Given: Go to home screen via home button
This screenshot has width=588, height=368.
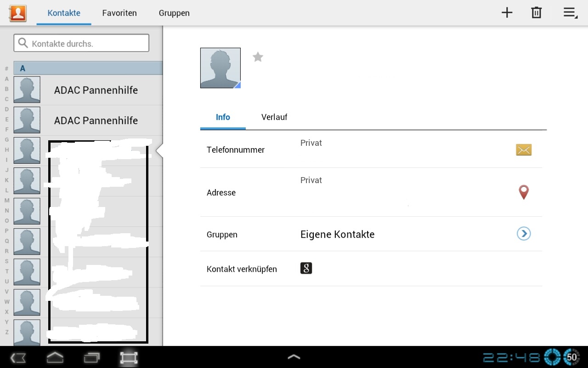Looking at the screenshot, I should [x=55, y=357].
